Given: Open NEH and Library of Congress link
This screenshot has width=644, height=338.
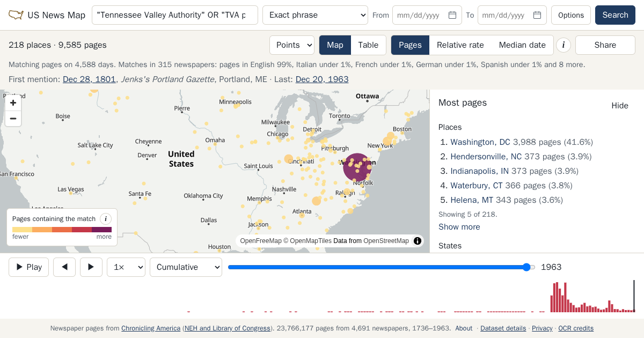Looking at the screenshot, I should click(x=228, y=328).
